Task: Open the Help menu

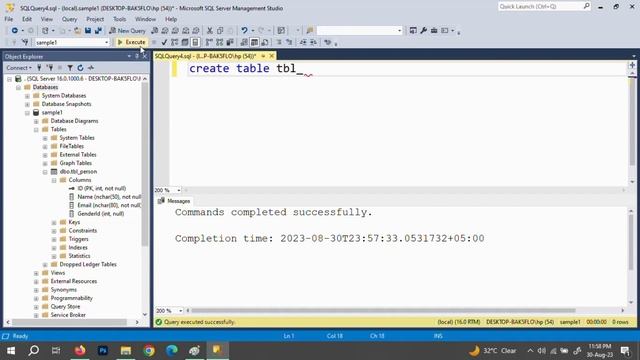Action: point(171,19)
